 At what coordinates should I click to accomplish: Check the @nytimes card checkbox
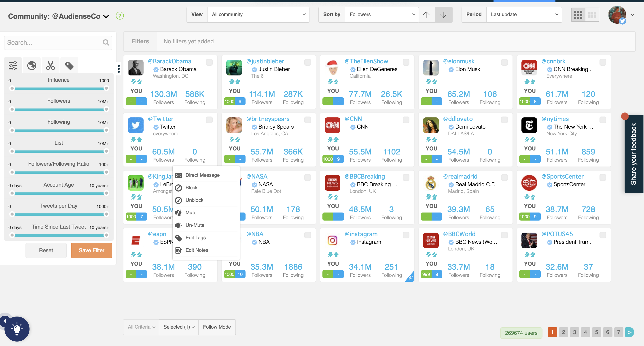603,120
